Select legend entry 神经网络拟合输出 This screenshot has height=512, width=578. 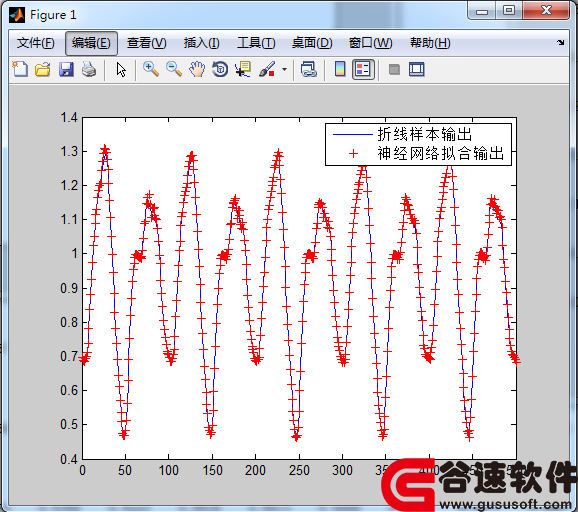[x=441, y=153]
